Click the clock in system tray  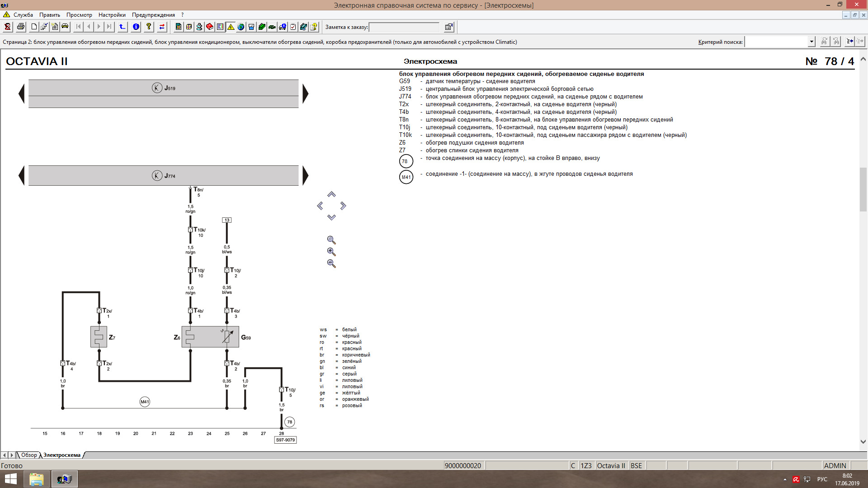[847, 479]
